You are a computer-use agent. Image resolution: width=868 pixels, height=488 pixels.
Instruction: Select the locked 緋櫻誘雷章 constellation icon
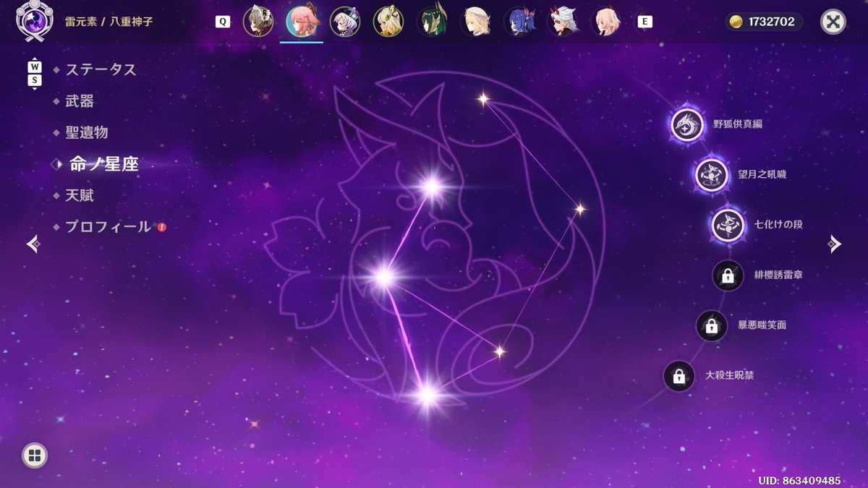click(728, 275)
